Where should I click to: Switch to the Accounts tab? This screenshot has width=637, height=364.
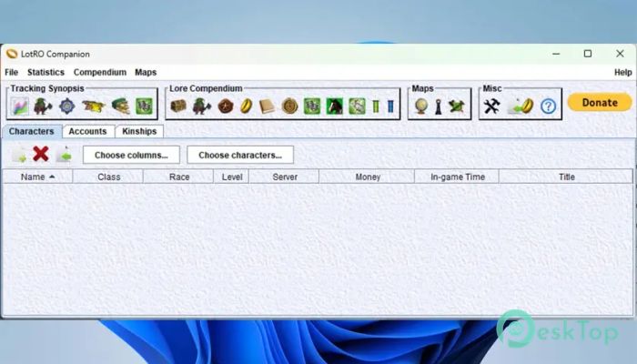[x=87, y=131]
